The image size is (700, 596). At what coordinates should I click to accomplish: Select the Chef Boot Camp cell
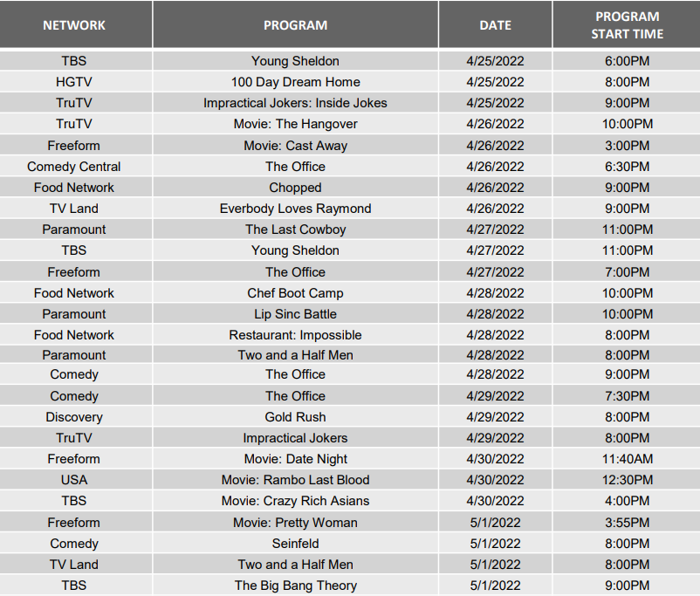click(x=295, y=293)
